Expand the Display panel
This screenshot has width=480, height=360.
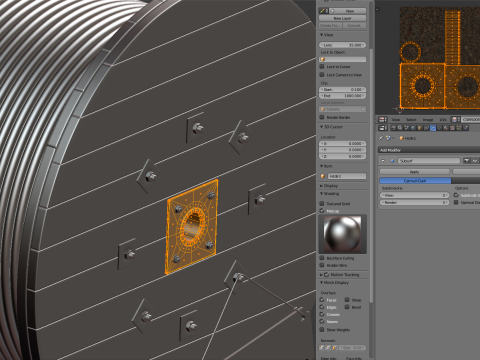tap(322, 186)
